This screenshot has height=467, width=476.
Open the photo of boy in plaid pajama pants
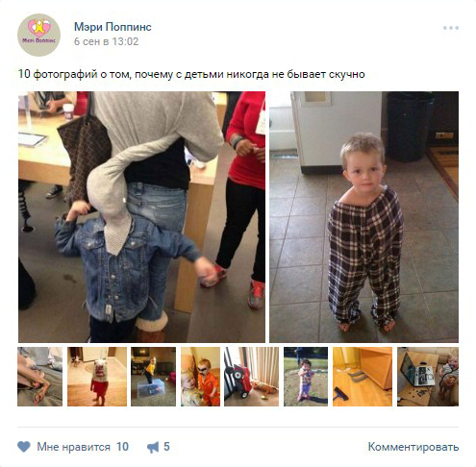pos(363,217)
